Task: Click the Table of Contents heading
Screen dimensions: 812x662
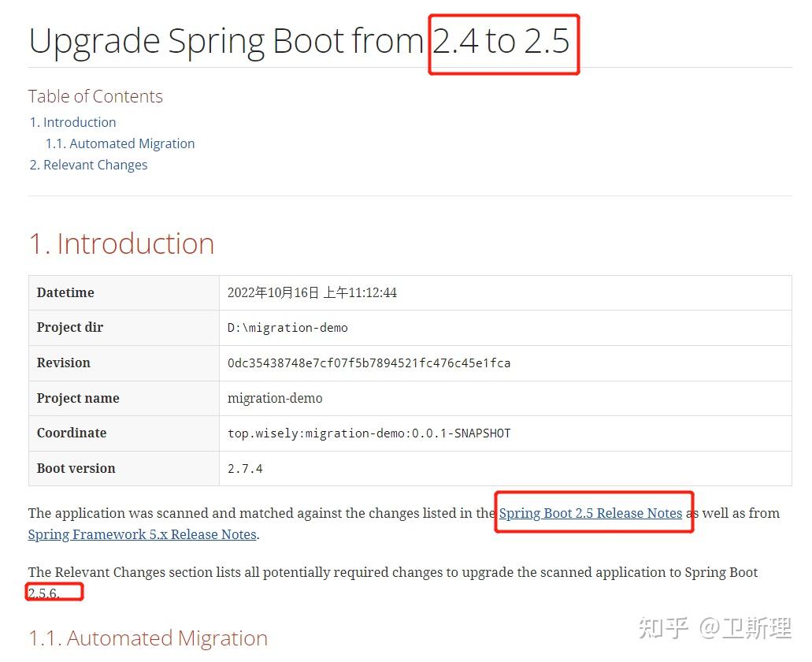Action: pyautogui.click(x=95, y=96)
